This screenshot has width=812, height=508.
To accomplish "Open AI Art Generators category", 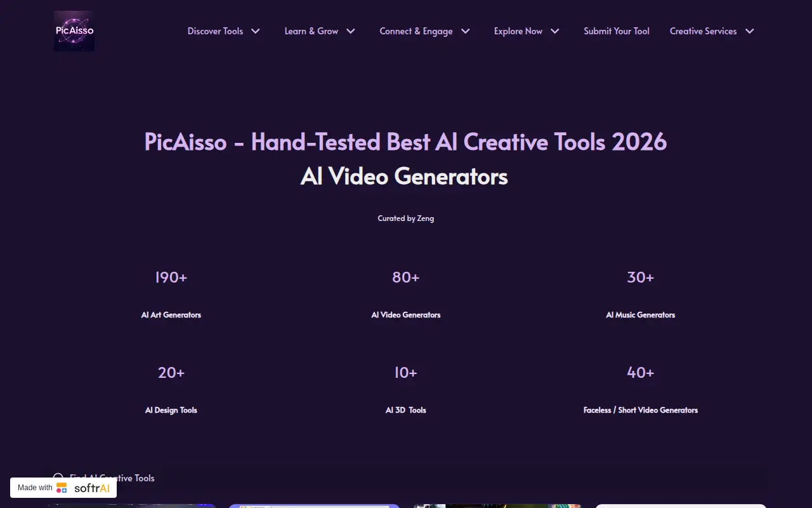I will click(171, 315).
